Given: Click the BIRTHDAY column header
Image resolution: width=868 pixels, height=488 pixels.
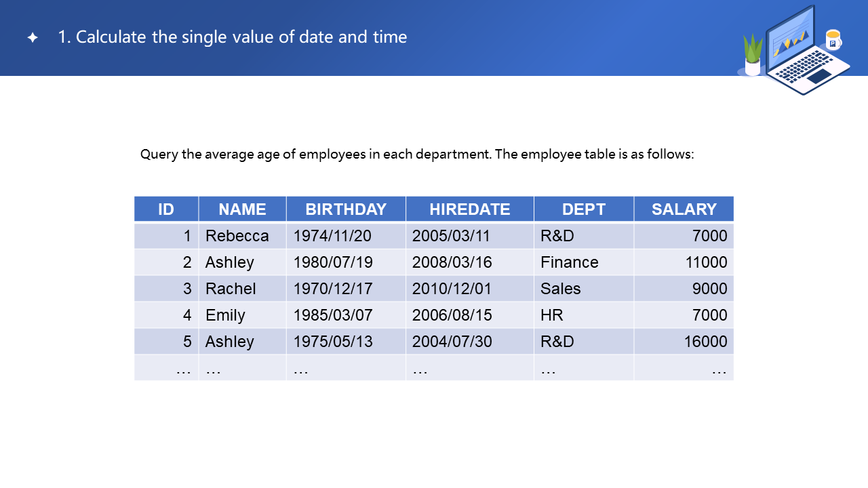Looking at the screenshot, I should (346, 209).
